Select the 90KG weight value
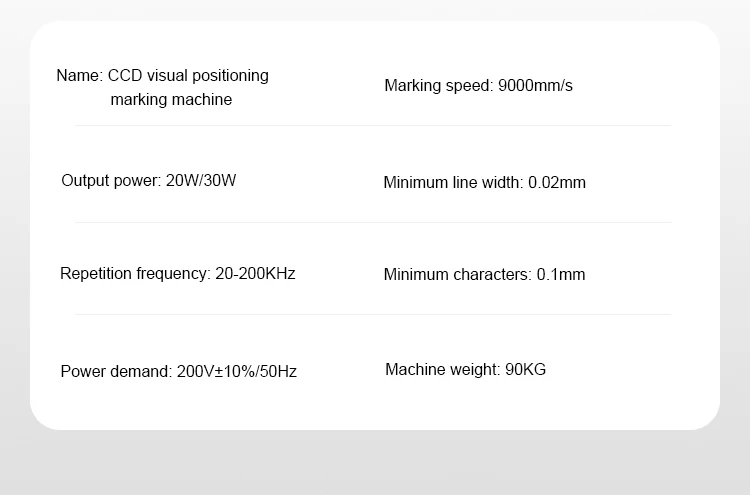The height and width of the screenshot is (495, 750). coord(525,370)
